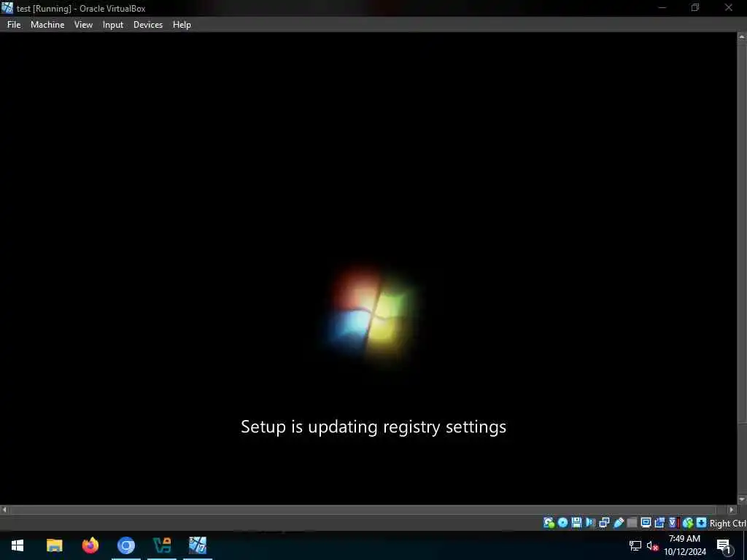Screen dimensions: 747x560
Task: Open the Help menu
Action: tap(182, 25)
